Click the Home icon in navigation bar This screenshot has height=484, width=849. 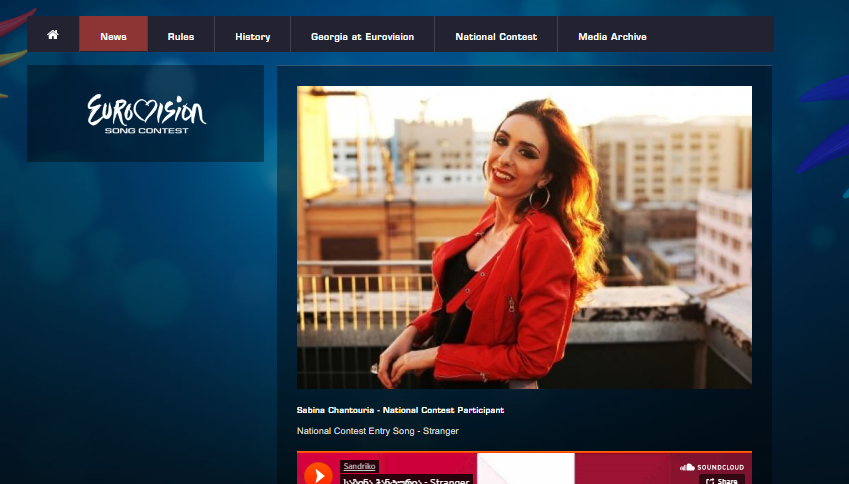(x=53, y=35)
